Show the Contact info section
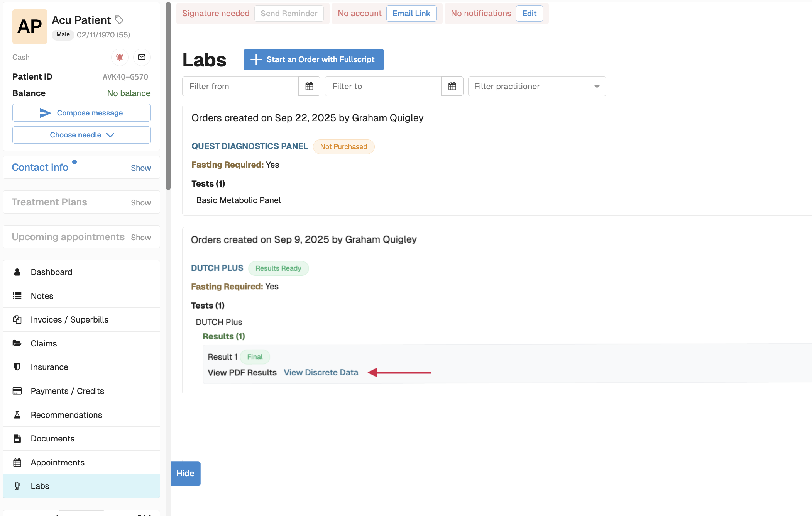This screenshot has width=812, height=516. coord(140,168)
